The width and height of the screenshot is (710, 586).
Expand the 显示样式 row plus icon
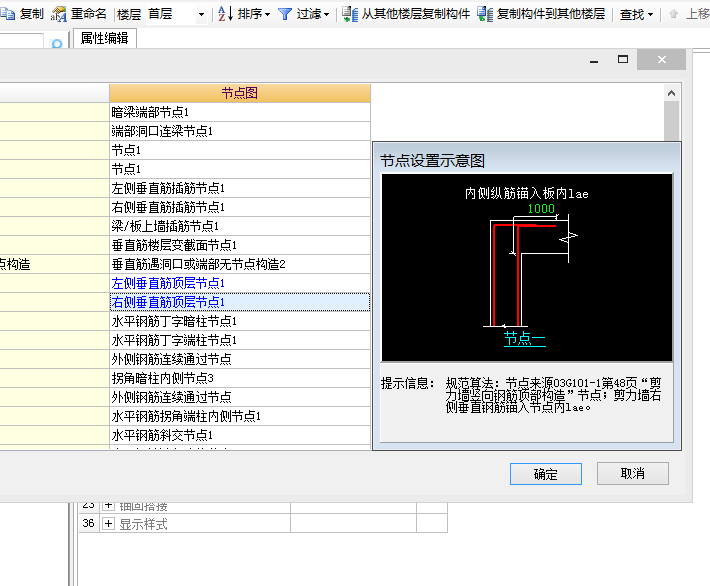coord(108,524)
